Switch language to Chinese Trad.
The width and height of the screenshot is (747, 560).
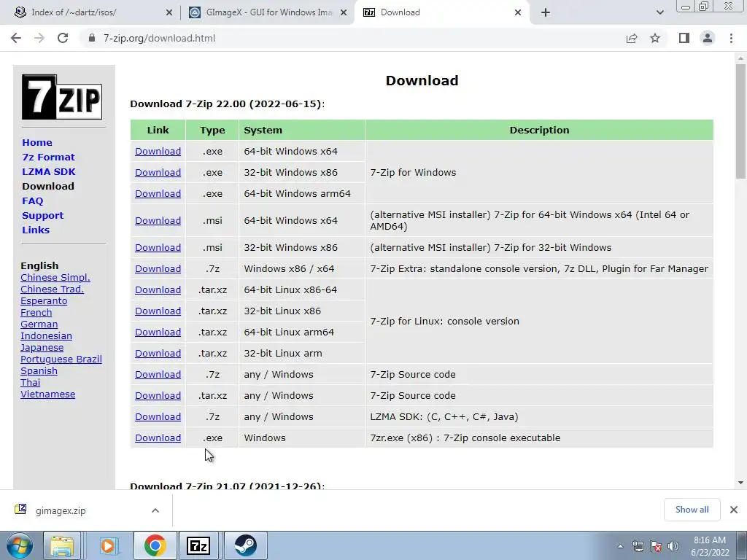point(52,289)
